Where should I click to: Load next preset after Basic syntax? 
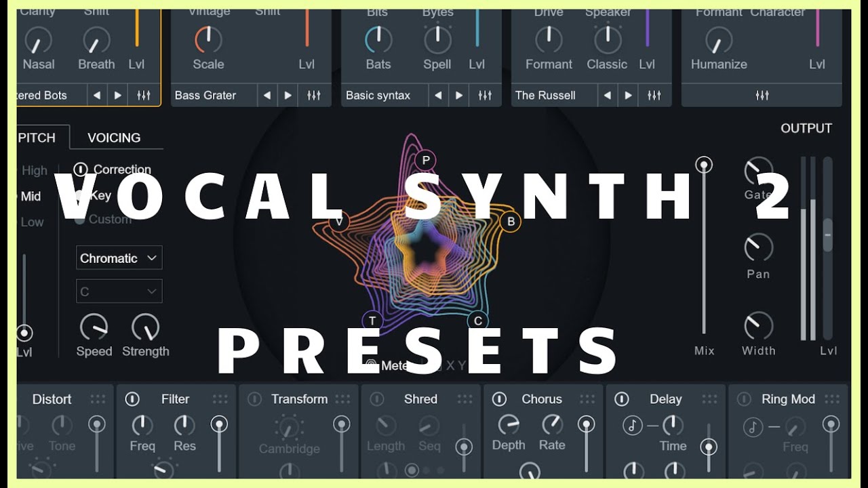[459, 96]
